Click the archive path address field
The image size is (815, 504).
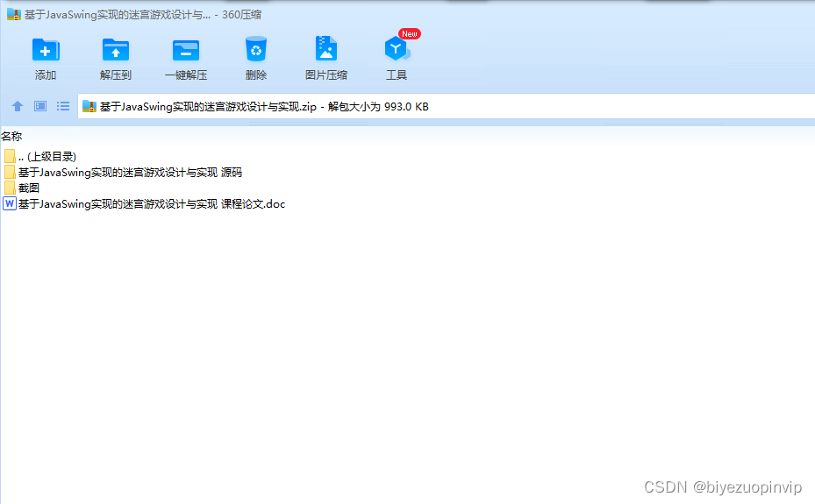point(446,106)
